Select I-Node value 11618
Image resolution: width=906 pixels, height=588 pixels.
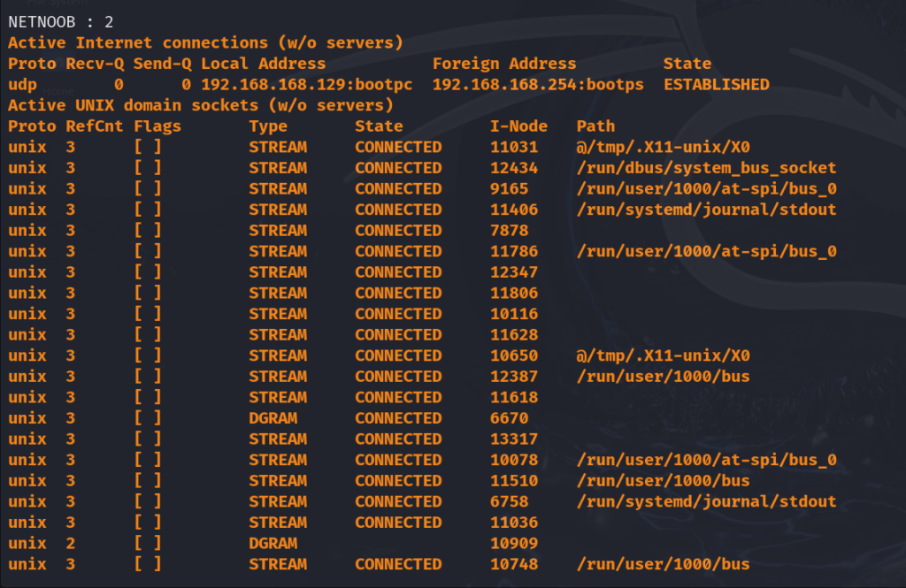[514, 397]
